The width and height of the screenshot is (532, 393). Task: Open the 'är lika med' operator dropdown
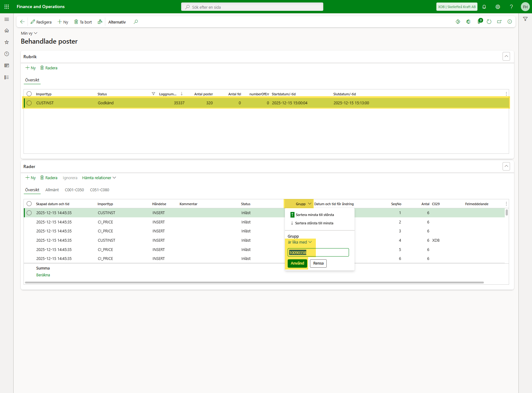299,242
